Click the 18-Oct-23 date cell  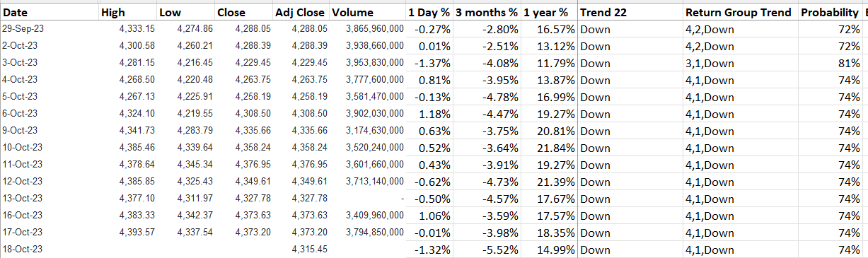50,250
